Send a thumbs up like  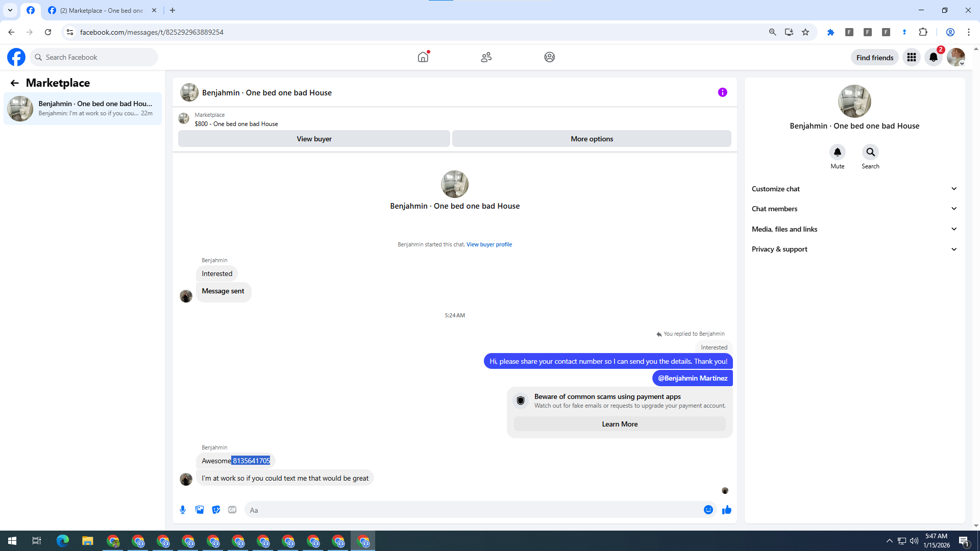point(726,510)
